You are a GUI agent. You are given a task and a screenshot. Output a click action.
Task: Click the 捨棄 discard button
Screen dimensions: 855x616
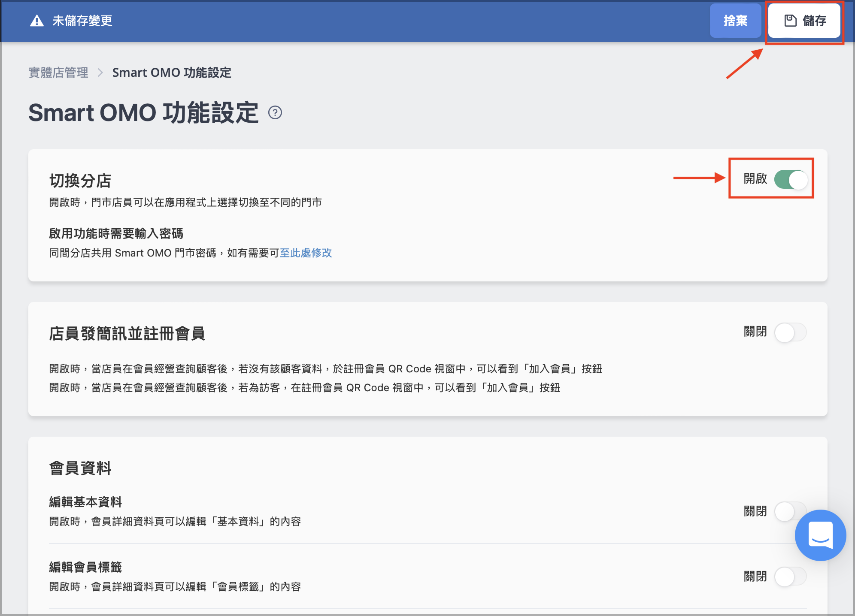735,21
